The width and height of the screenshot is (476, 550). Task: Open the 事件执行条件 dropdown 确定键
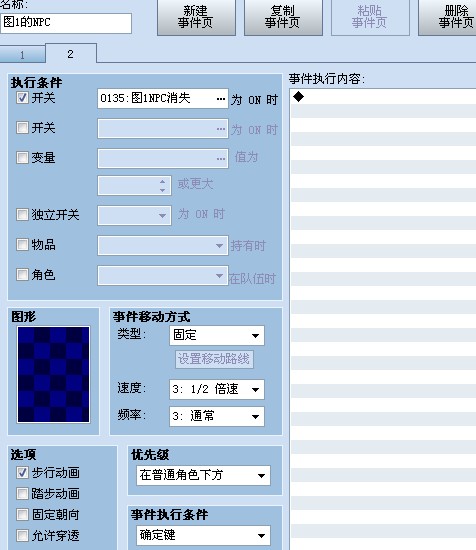[203, 535]
